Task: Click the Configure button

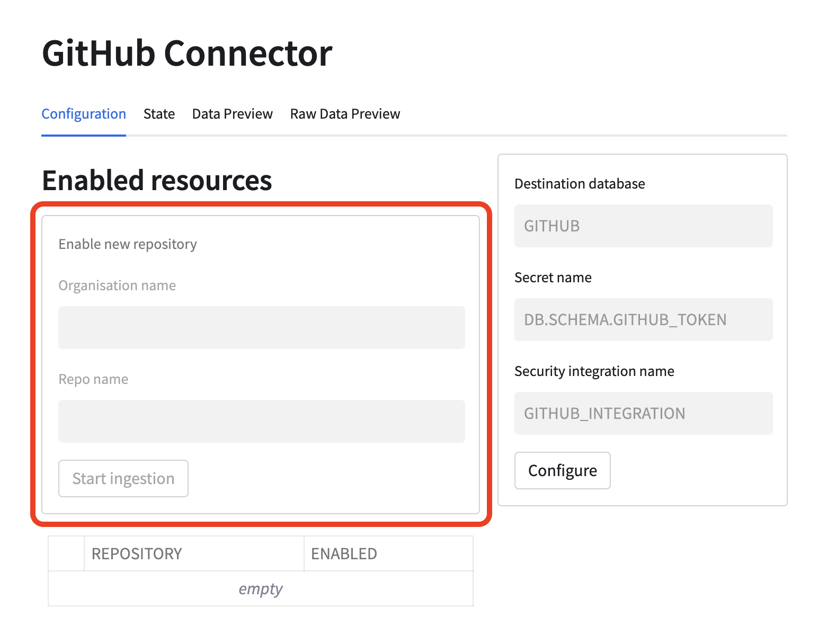Action: pyautogui.click(x=562, y=470)
